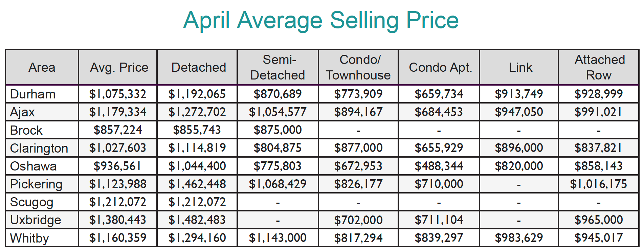This screenshot has width=644, height=251.
Task: Click the Avg. Price column header
Action: point(119,67)
